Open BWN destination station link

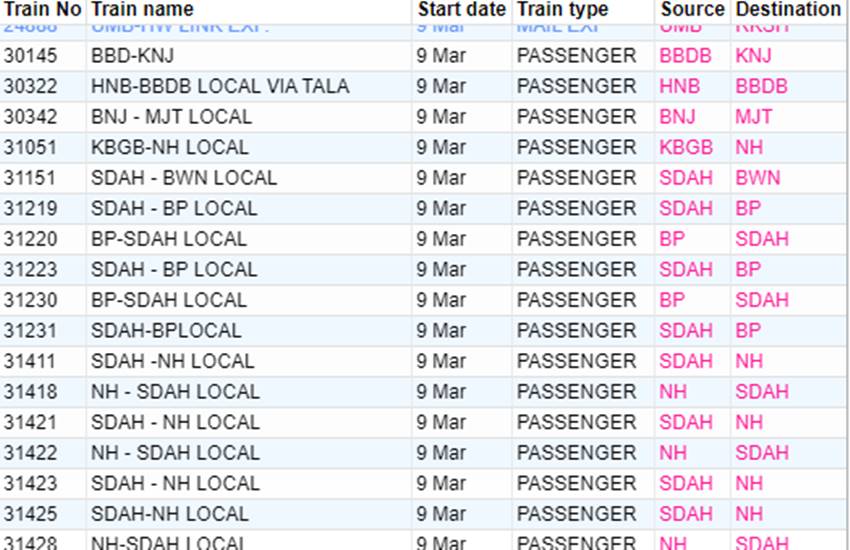click(x=757, y=178)
